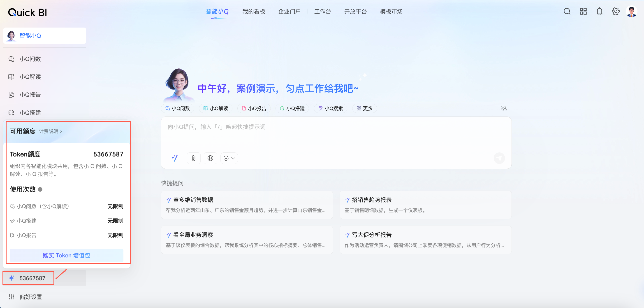Open the notification bell

(599, 12)
